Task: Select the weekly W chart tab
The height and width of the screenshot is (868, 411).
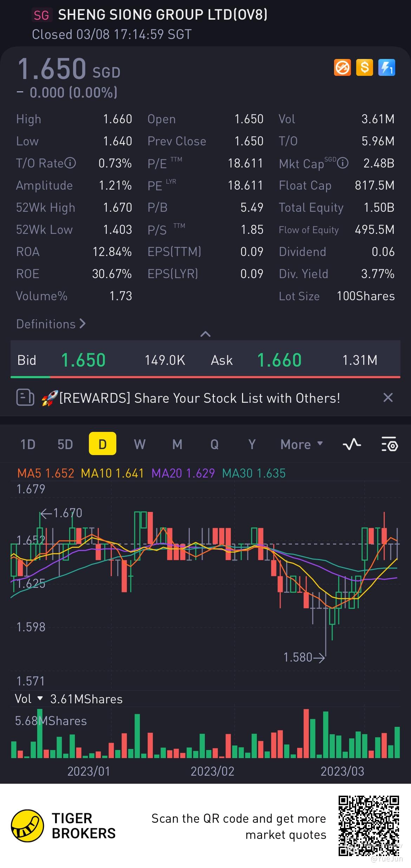Action: (x=140, y=444)
